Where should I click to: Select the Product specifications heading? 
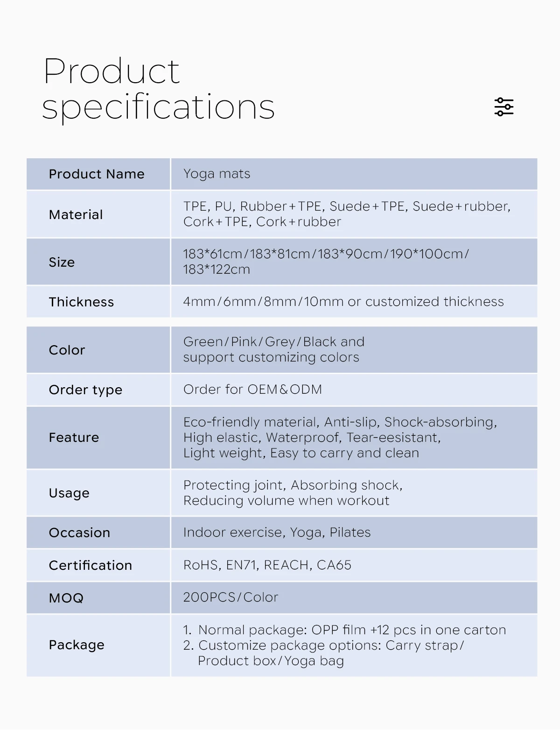click(159, 89)
